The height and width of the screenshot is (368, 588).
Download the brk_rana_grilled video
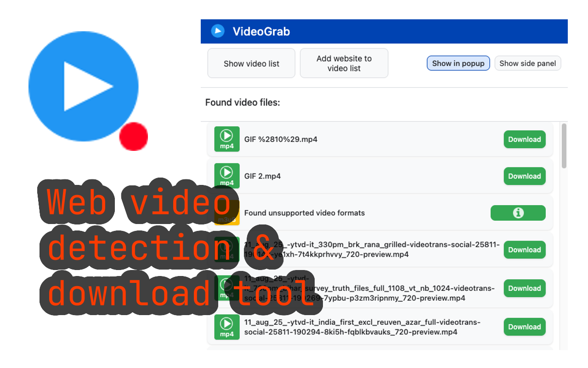pyautogui.click(x=525, y=250)
